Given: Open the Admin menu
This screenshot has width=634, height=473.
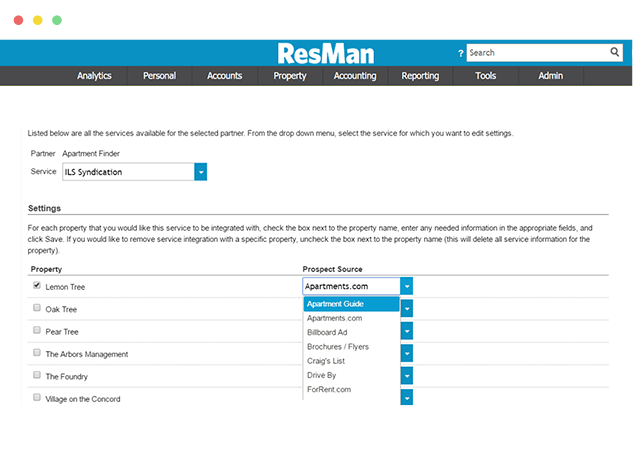Looking at the screenshot, I should (551, 76).
